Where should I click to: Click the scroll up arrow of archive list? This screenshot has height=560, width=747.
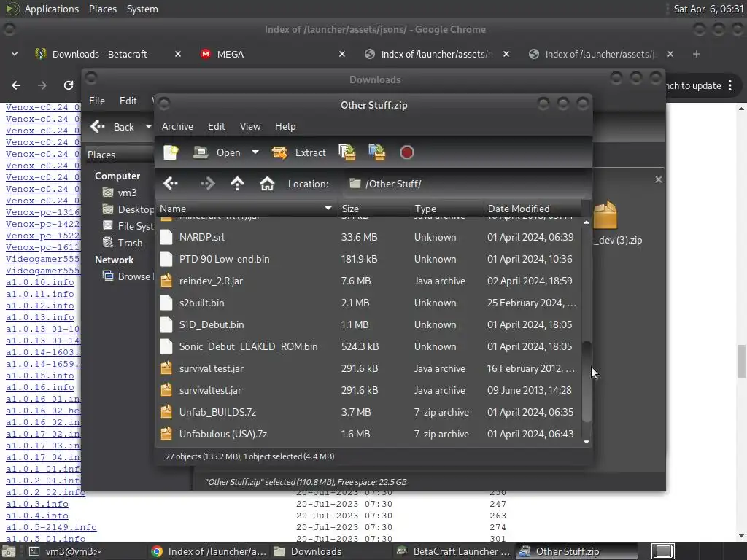(x=587, y=222)
